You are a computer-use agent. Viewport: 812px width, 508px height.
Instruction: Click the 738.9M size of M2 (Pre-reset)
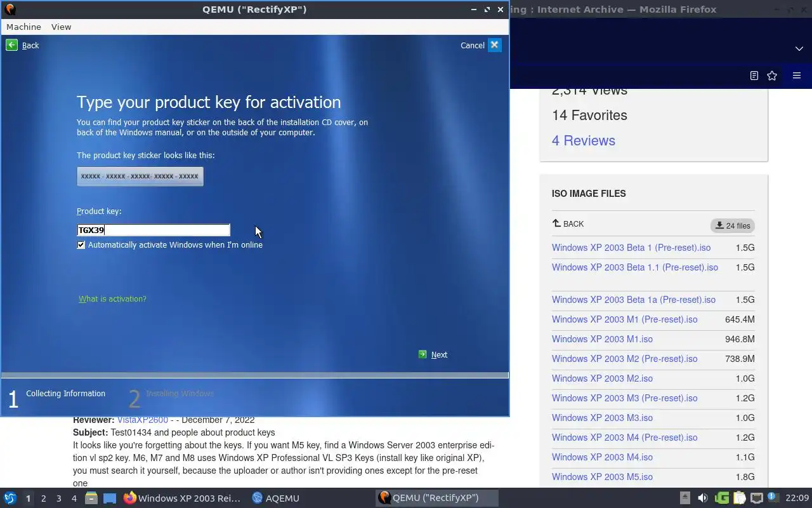[x=740, y=359]
